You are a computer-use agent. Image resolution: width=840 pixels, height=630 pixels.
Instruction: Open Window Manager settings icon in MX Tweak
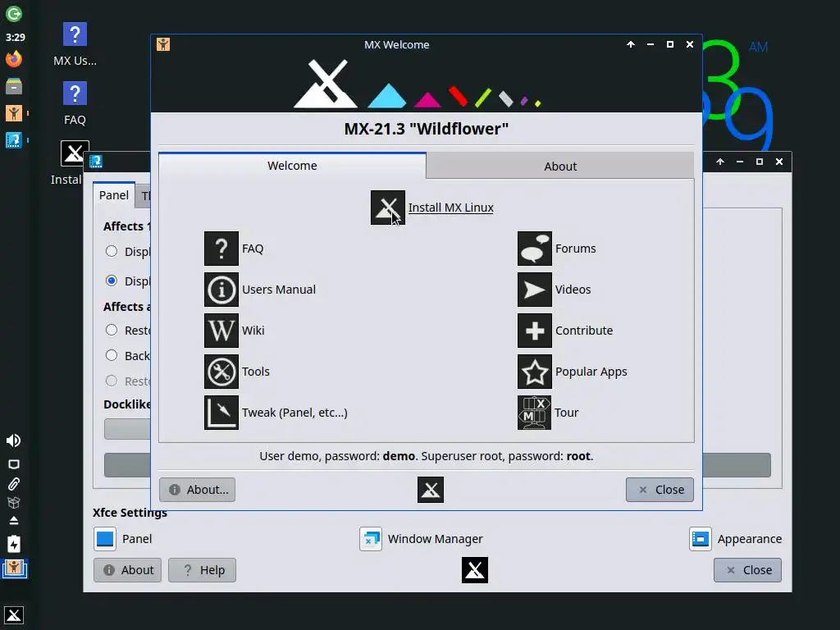pos(371,539)
